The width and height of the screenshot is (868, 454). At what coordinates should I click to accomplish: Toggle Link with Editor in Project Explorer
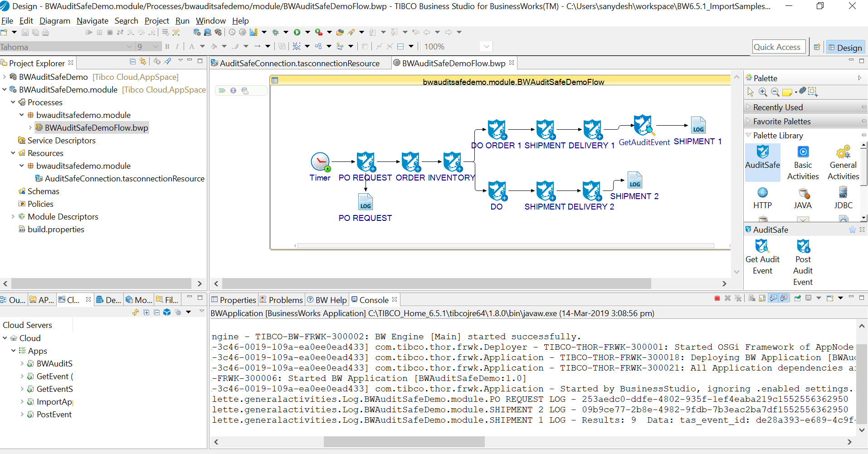[x=143, y=61]
